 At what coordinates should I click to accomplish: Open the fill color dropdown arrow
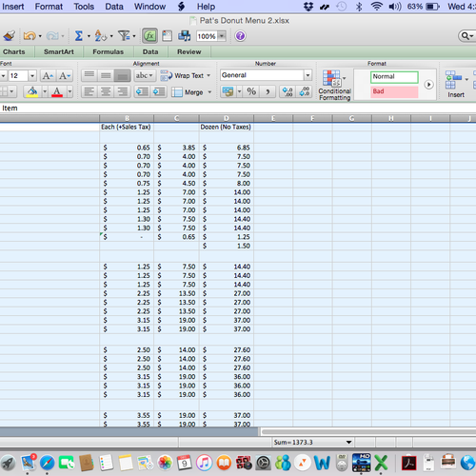click(x=45, y=92)
